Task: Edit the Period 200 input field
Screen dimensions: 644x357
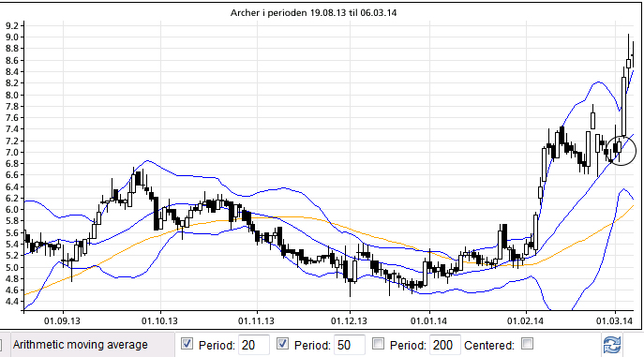Action: (x=445, y=345)
